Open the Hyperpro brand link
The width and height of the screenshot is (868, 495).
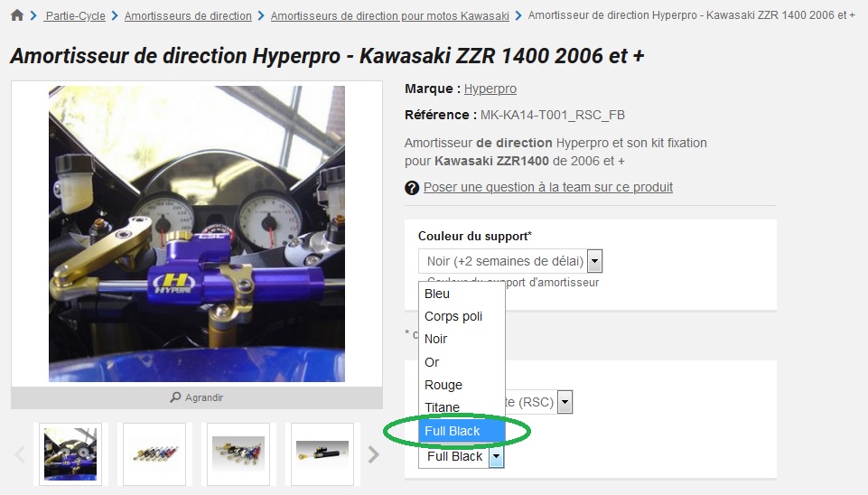point(490,89)
